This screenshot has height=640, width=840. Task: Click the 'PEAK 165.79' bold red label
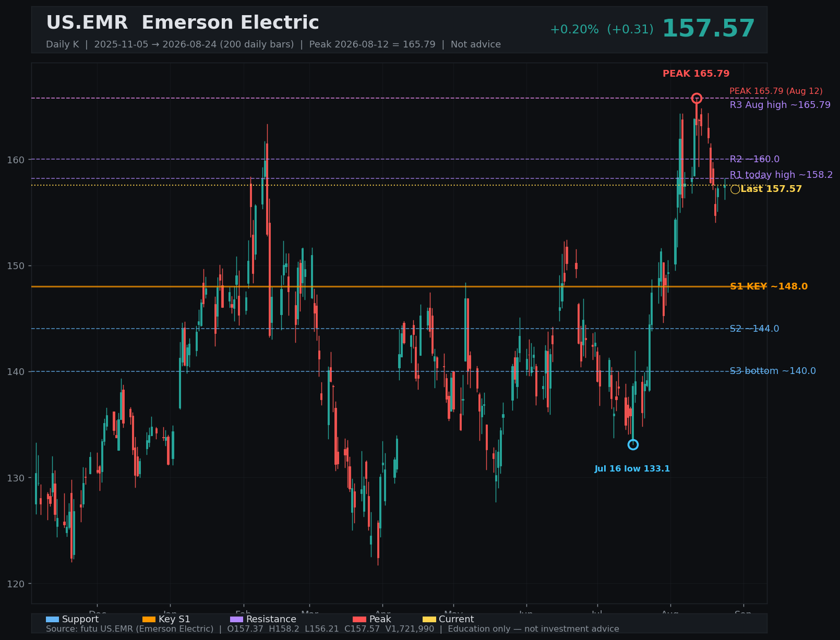[x=696, y=74]
